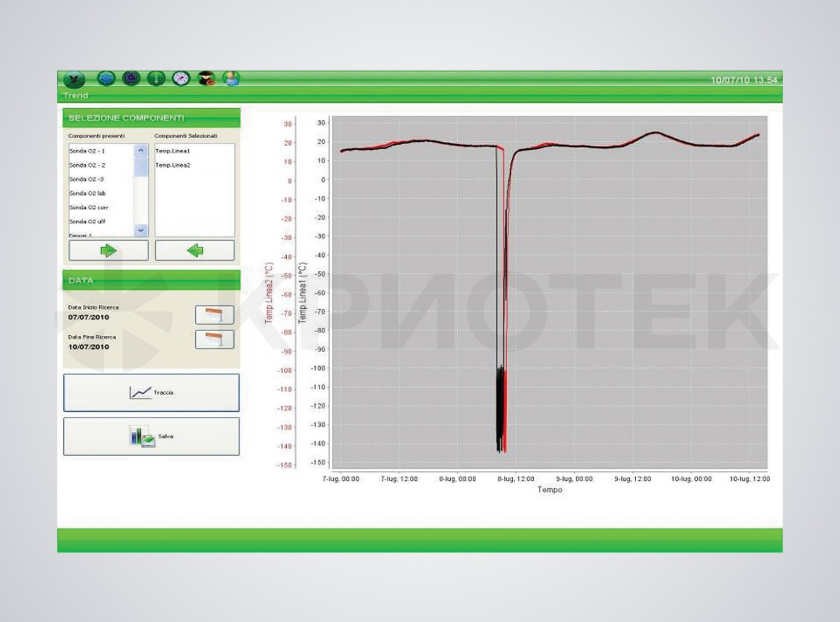Viewport: 840px width, 622px height.
Task: Select Sonda O2 uff entry
Action: coord(87,222)
